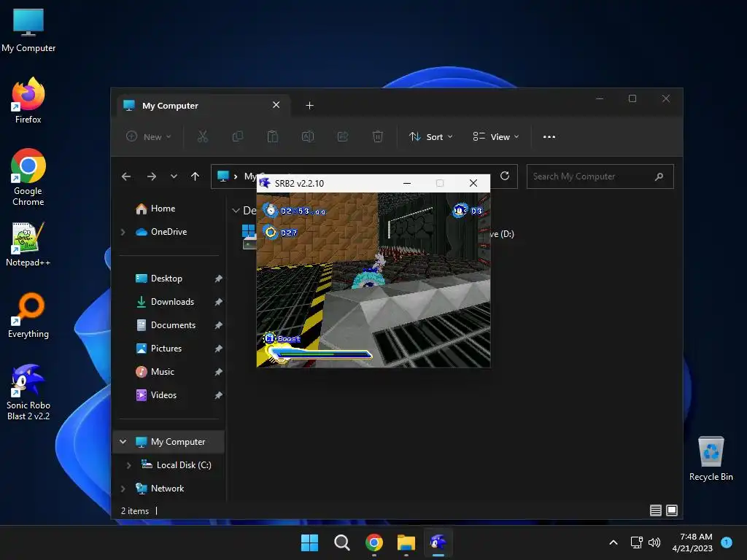Collapse the Devices and drives group

click(236, 211)
